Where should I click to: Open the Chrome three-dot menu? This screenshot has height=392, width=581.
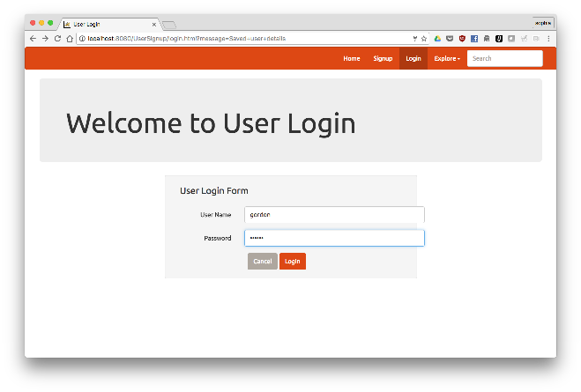[x=548, y=39]
